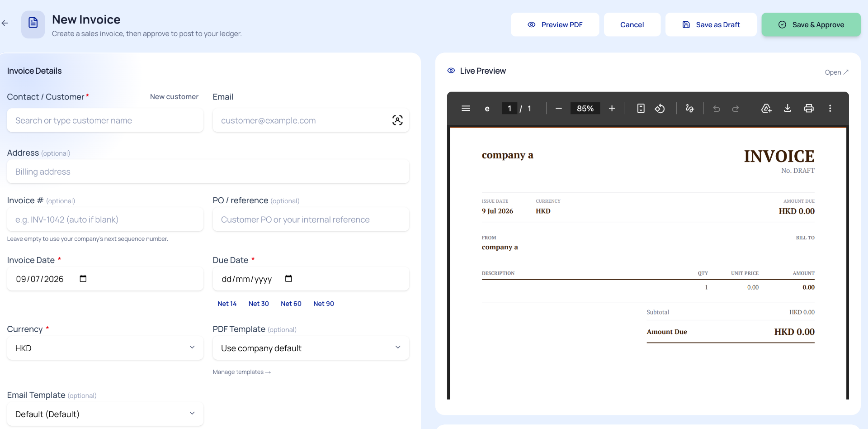Image resolution: width=868 pixels, height=429 pixels.
Task: Select the draw annotation tool
Action: pyautogui.click(x=689, y=109)
